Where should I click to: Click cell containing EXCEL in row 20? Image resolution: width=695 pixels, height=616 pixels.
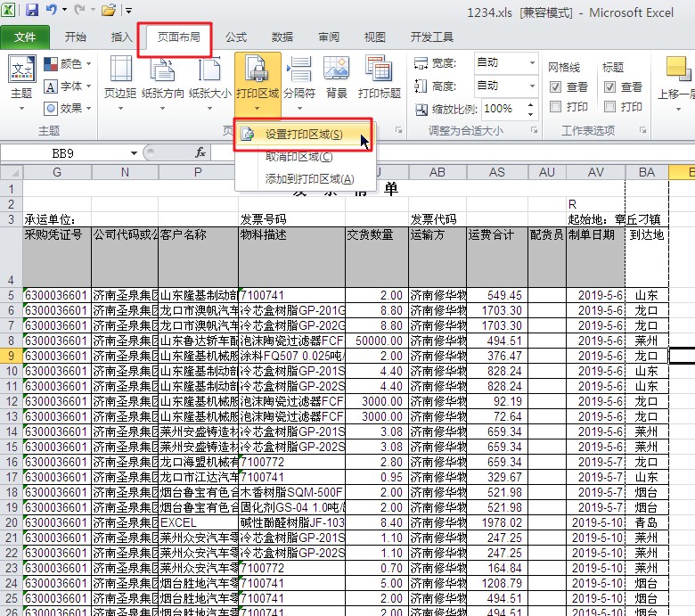(x=198, y=522)
